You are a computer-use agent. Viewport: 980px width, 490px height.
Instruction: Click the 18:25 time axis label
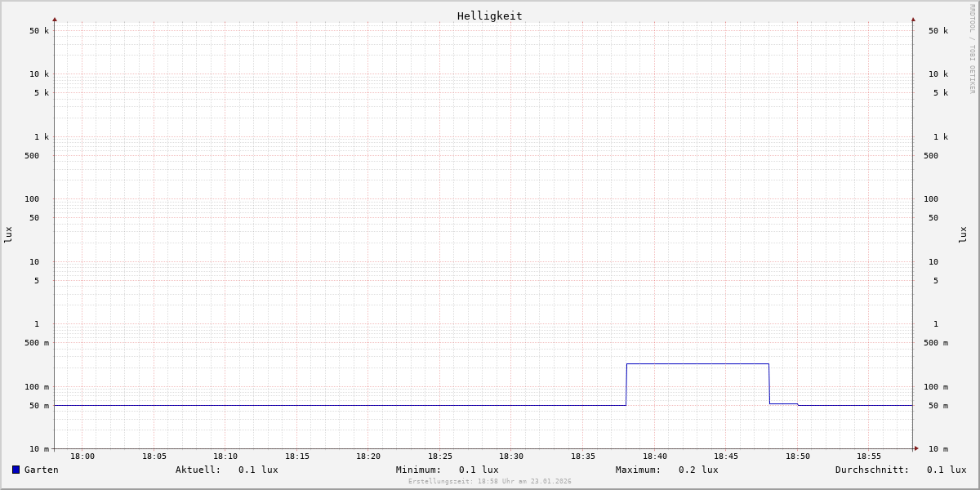(440, 457)
